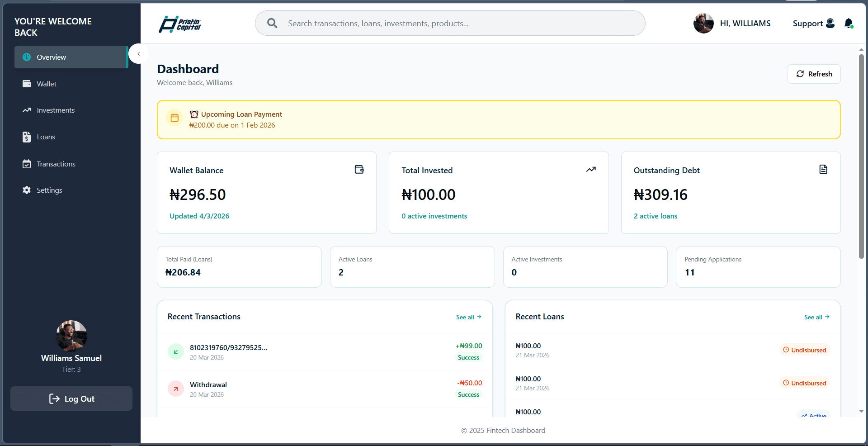
Task: Open See all in Recent Transactions
Action: coord(469,317)
